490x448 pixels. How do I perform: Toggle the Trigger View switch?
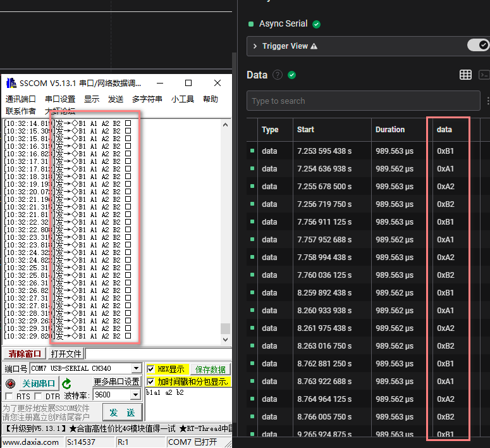478,46
